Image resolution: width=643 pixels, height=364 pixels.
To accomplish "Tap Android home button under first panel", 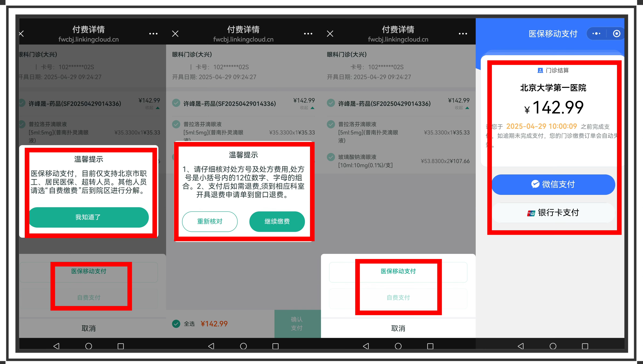I will pos(89,346).
